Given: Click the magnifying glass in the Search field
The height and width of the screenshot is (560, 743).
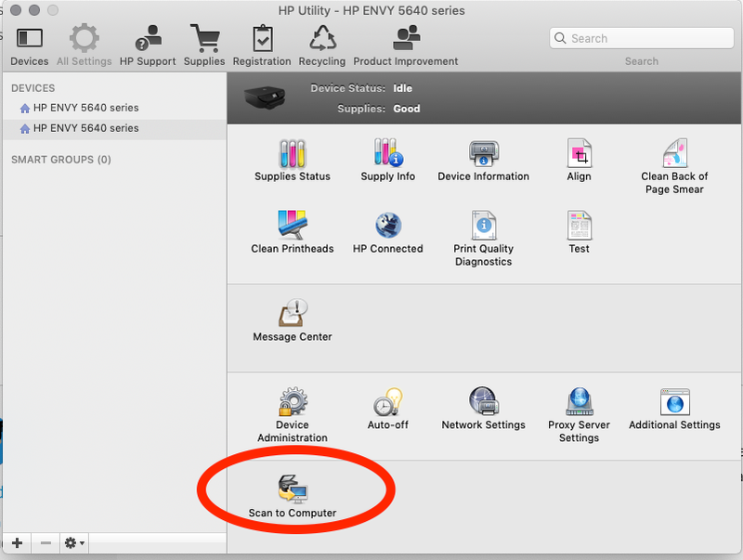Looking at the screenshot, I should [560, 38].
